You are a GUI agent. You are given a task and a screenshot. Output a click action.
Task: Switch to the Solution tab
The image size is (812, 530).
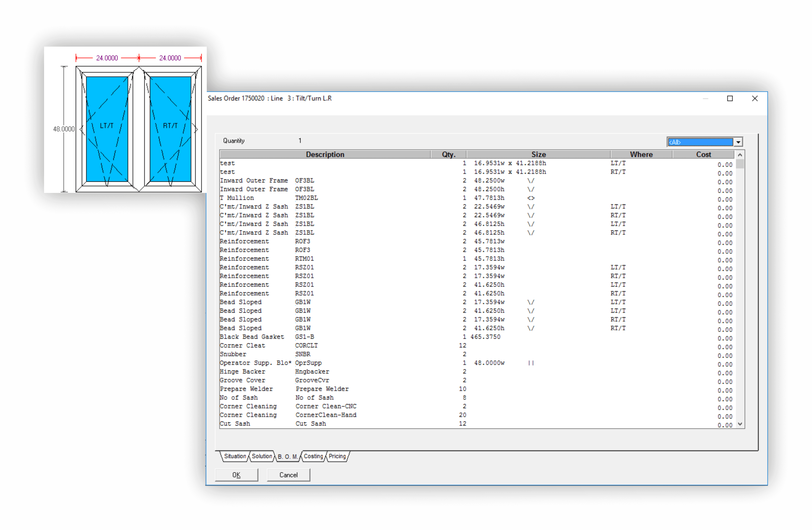click(262, 456)
